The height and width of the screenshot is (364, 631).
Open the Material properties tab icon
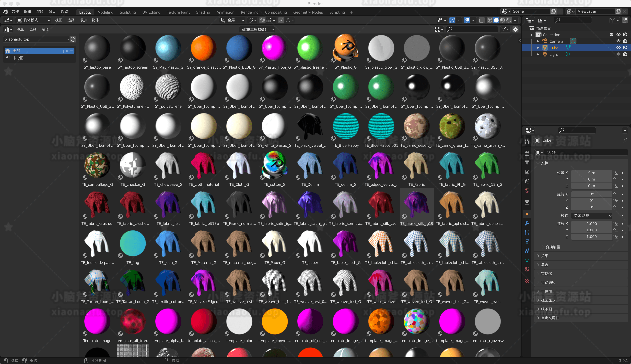(x=527, y=269)
